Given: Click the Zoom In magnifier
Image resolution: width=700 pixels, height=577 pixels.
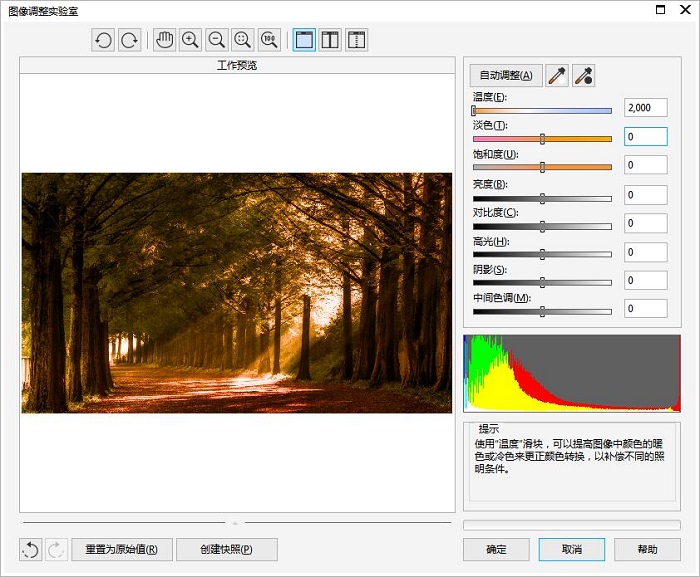Looking at the screenshot, I should point(191,40).
